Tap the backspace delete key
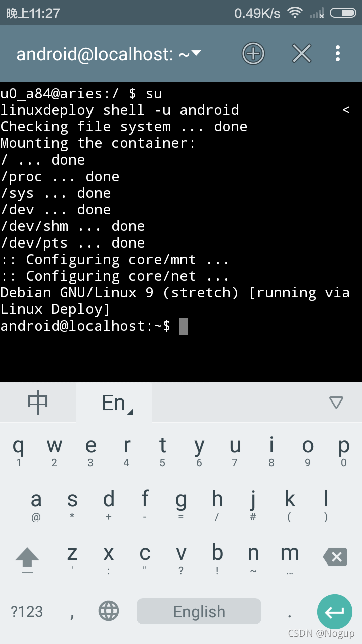This screenshot has height=644, width=362. (x=335, y=557)
